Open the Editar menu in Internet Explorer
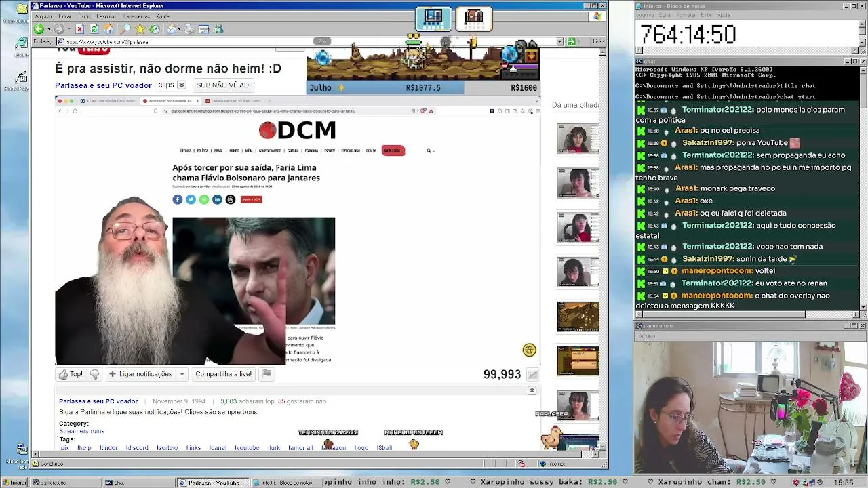The height and width of the screenshot is (488, 868). (65, 16)
